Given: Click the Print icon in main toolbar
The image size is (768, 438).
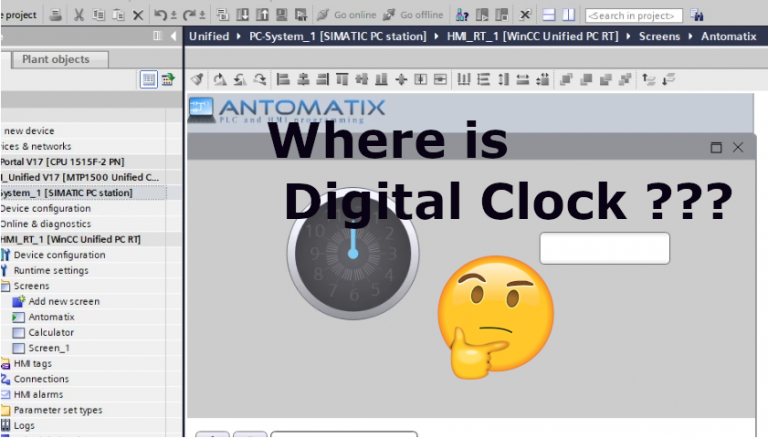Looking at the screenshot, I should click(55, 15).
